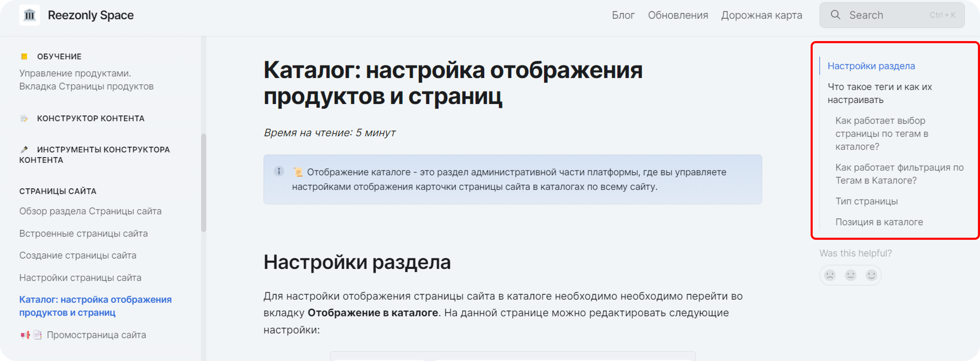Click the sidebar vertical scrollbar
The height and width of the screenshot is (361, 980).
[203, 183]
